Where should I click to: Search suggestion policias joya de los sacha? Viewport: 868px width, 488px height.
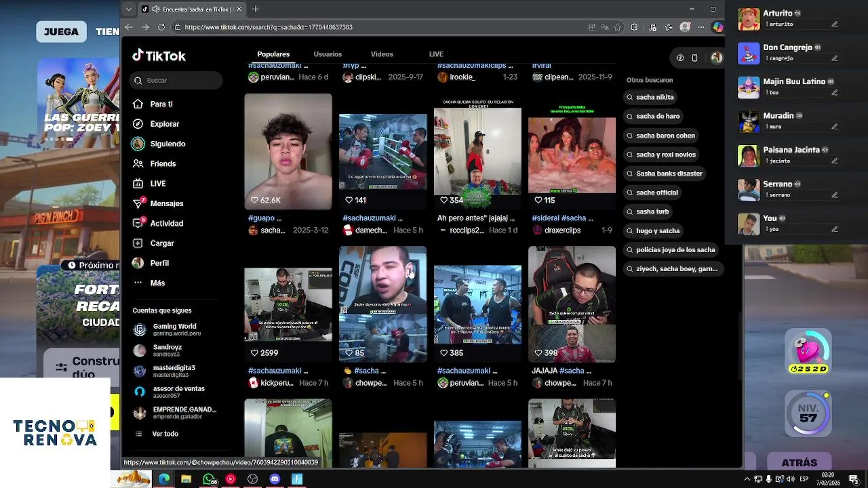pyautogui.click(x=671, y=249)
